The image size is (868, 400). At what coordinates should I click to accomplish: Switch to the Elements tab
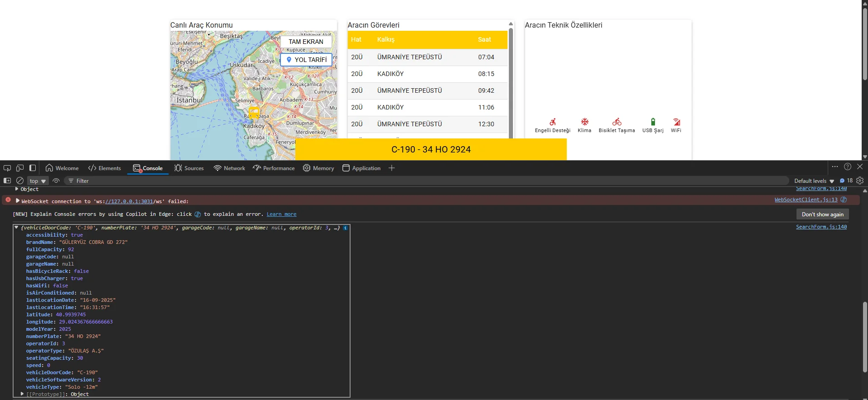tap(105, 168)
